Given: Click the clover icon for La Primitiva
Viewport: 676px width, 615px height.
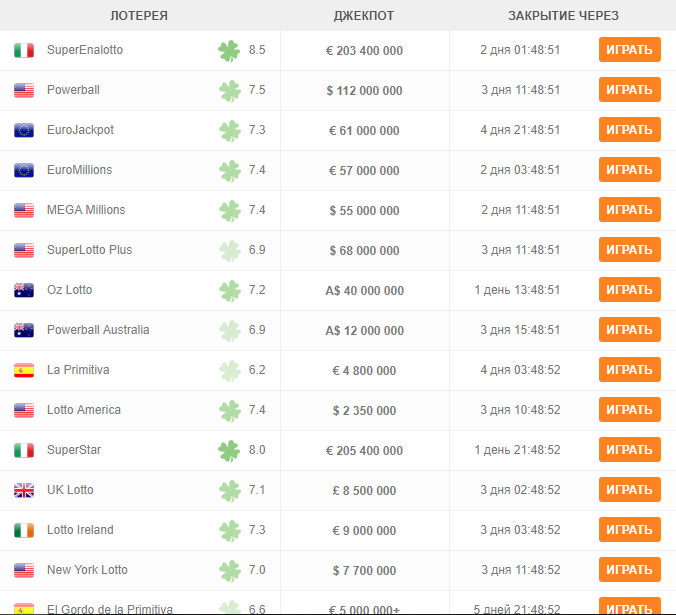Looking at the screenshot, I should (229, 371).
